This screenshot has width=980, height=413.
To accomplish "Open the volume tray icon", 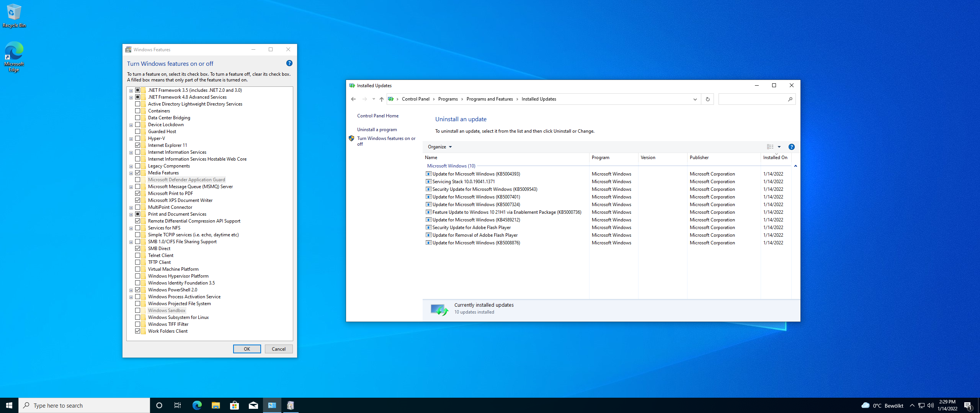I will click(x=931, y=405).
